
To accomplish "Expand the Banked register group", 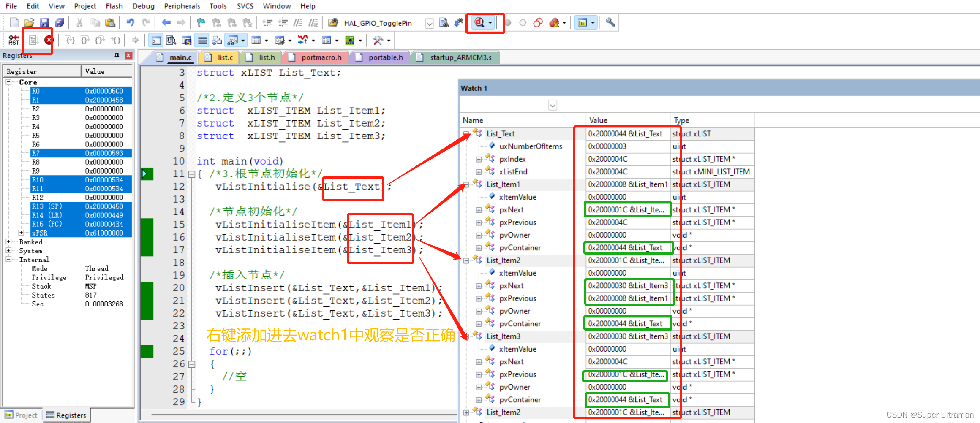I will (8, 241).
